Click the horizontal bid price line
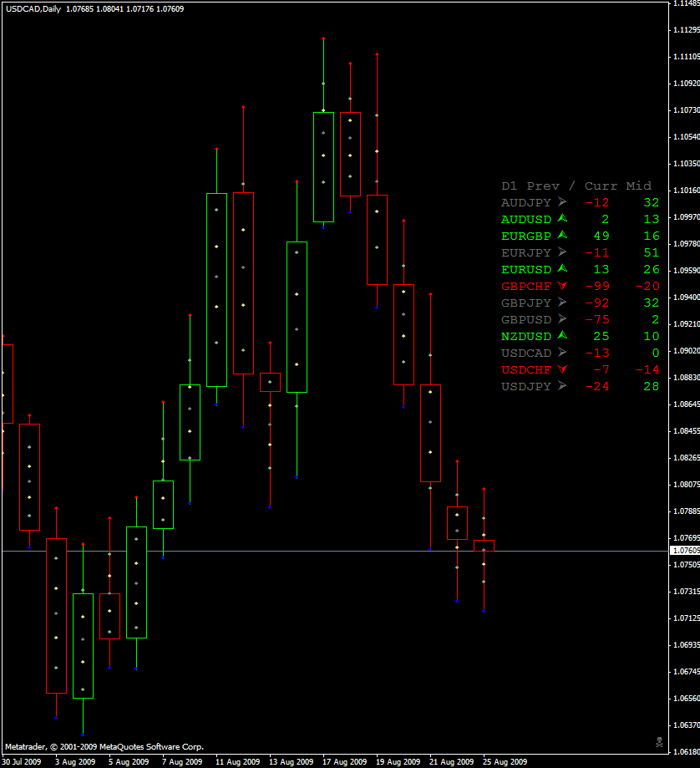700x768 pixels. click(335, 551)
